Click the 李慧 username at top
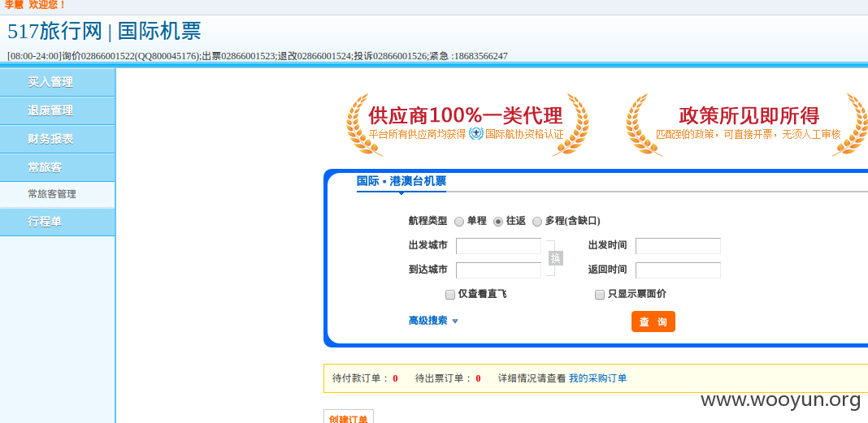 [x=14, y=5]
